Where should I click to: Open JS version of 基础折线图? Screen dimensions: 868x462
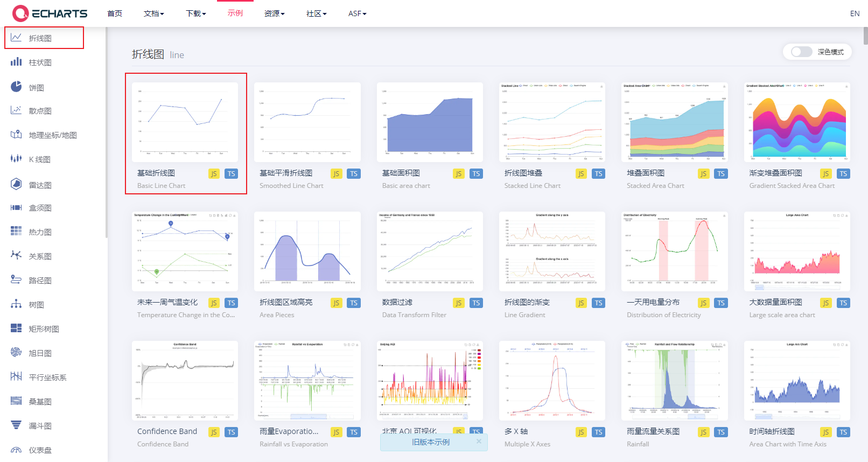coord(214,173)
